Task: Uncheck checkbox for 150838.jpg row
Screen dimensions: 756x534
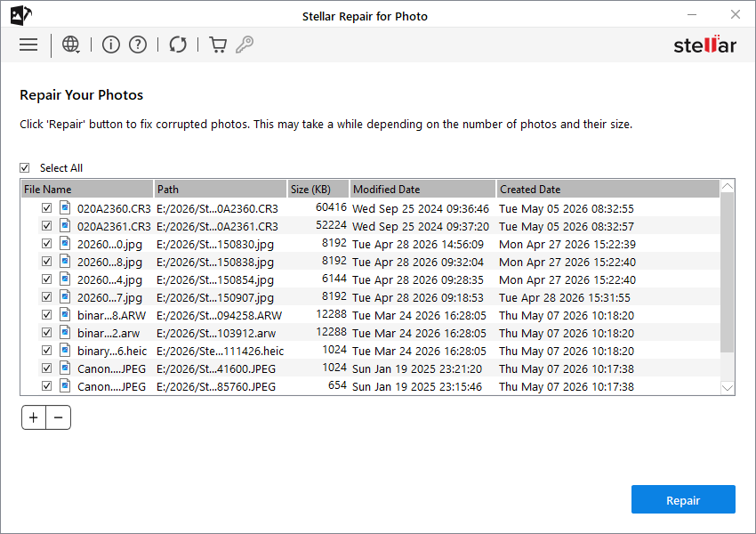Action: click(x=46, y=262)
